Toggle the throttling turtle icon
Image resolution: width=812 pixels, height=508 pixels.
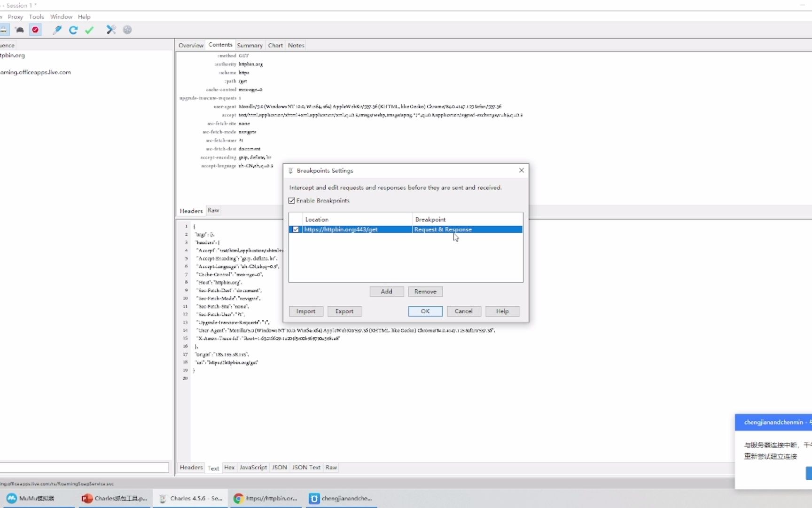pyautogui.click(x=19, y=30)
